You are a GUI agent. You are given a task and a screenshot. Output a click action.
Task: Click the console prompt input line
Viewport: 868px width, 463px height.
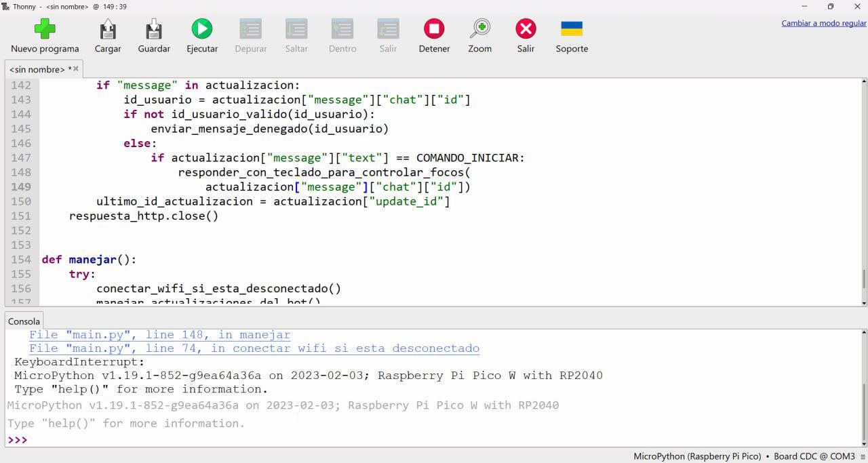pos(407,440)
